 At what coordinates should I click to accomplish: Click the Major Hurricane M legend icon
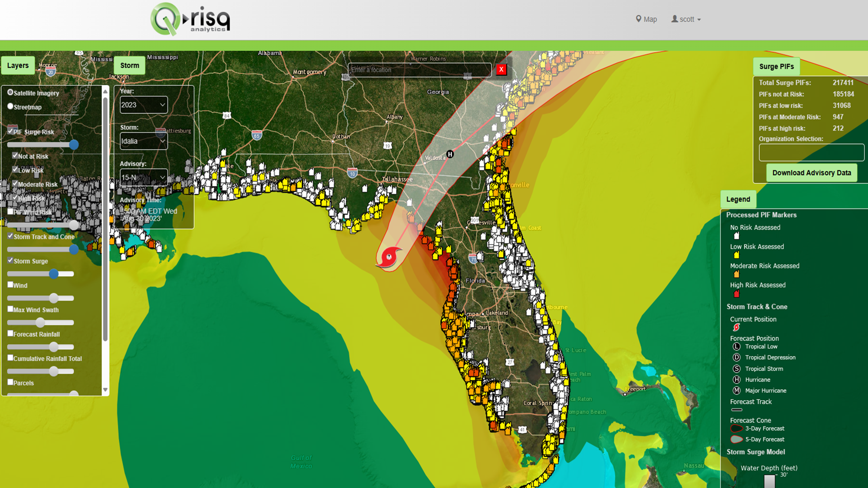(x=736, y=390)
